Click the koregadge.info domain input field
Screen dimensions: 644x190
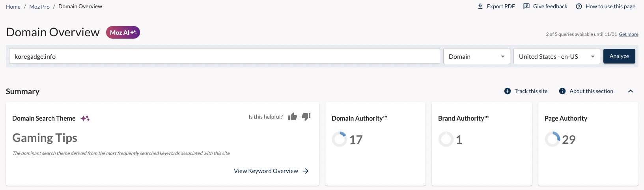[224, 56]
